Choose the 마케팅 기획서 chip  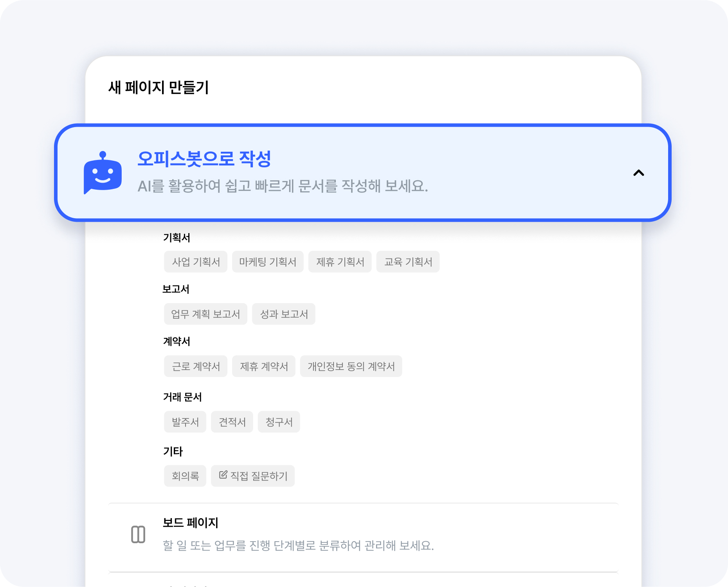coord(268,262)
